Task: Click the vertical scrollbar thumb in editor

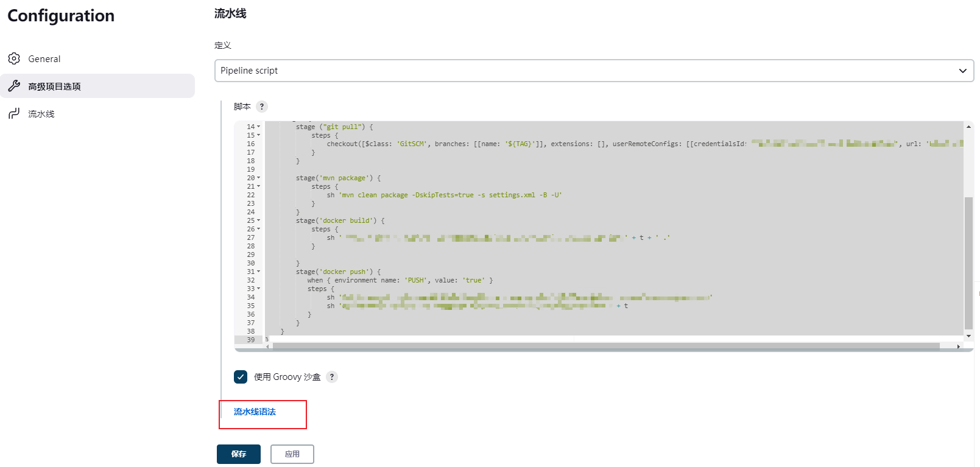Action: tap(968, 262)
